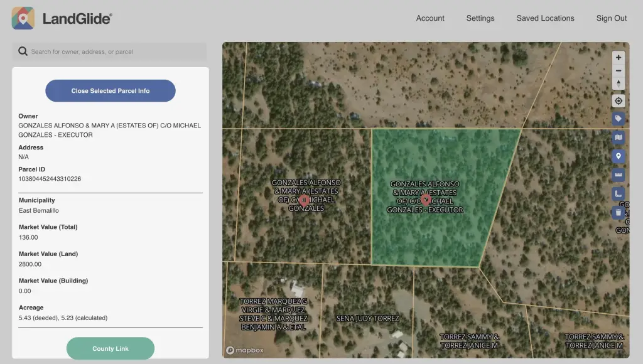Sign Out of LandGlide
Screen dimensions: 643x364
tap(611, 18)
